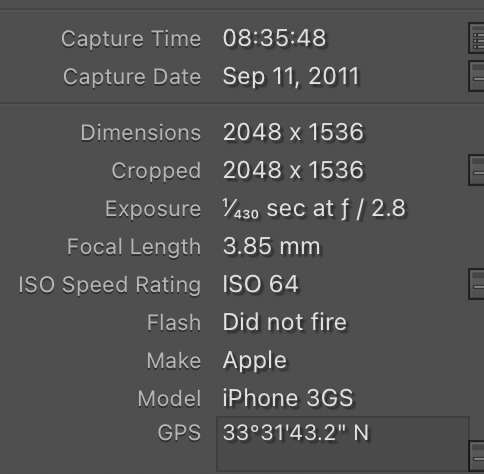Click the button beside the Cropped dimensions
Viewport: 484px width, 474px height.
point(476,170)
